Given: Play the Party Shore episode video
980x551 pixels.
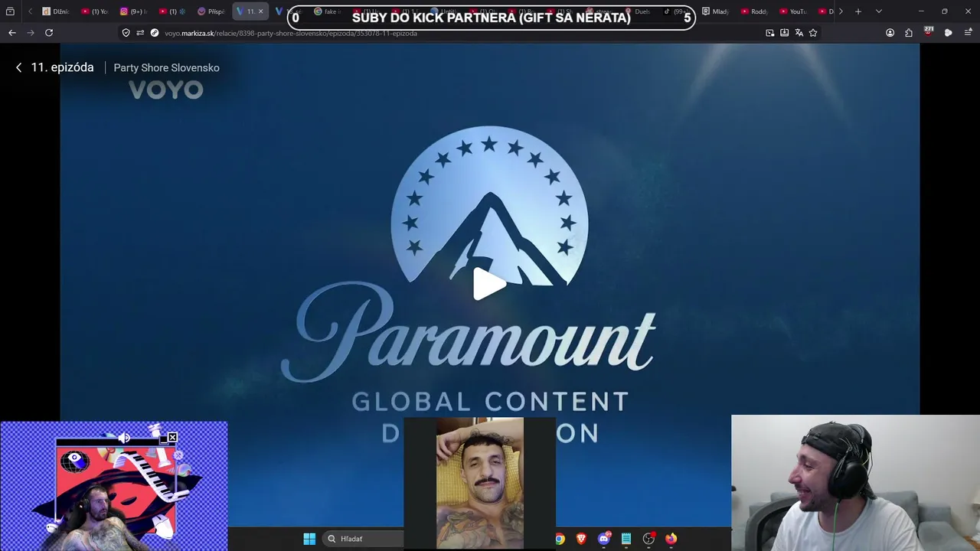Looking at the screenshot, I should (x=489, y=284).
